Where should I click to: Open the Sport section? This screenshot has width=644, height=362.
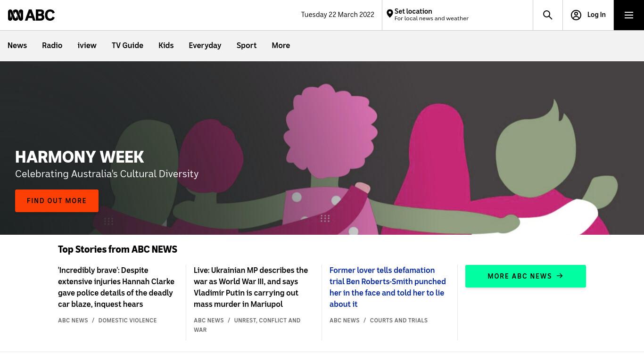pos(247,46)
